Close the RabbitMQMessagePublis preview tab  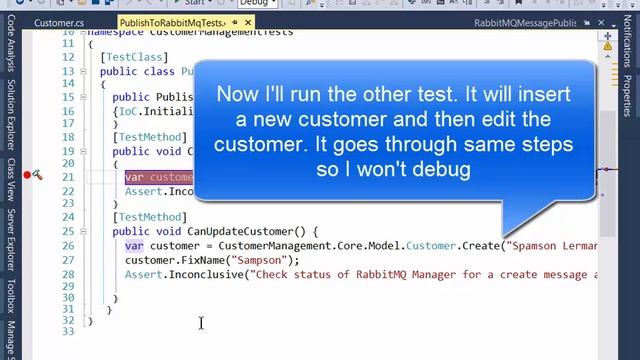(x=601, y=22)
